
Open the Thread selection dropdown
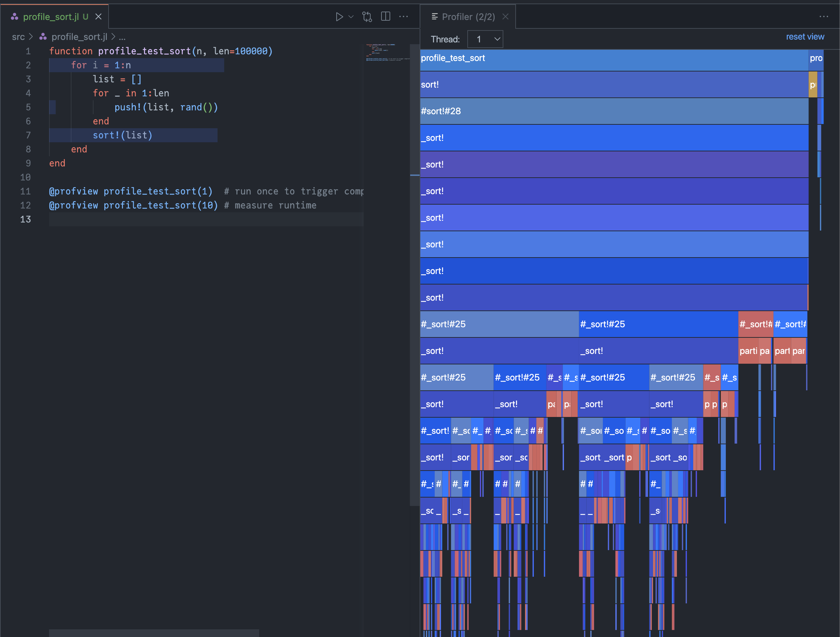[485, 39]
